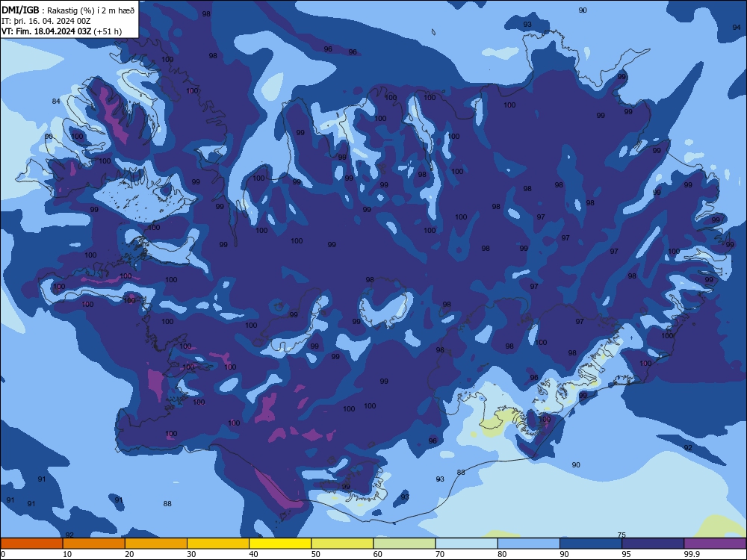Click the legend tick label '20'
This screenshot has width=747, height=560.
tap(129, 554)
